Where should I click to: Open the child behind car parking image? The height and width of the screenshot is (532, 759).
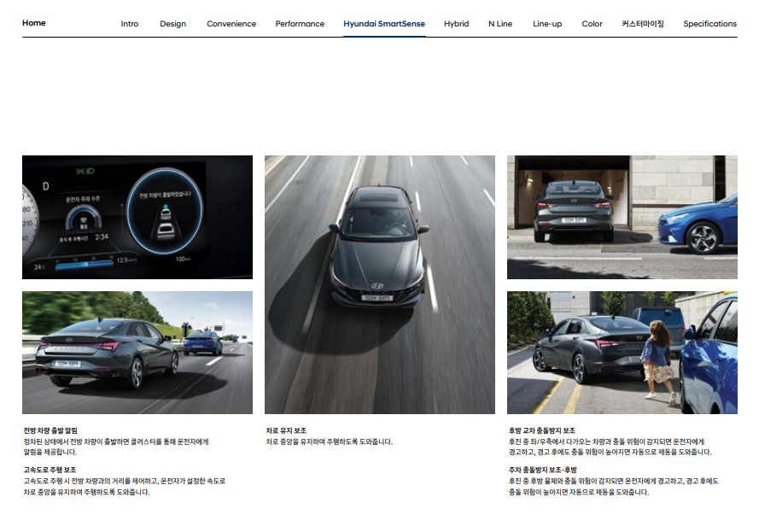622,353
